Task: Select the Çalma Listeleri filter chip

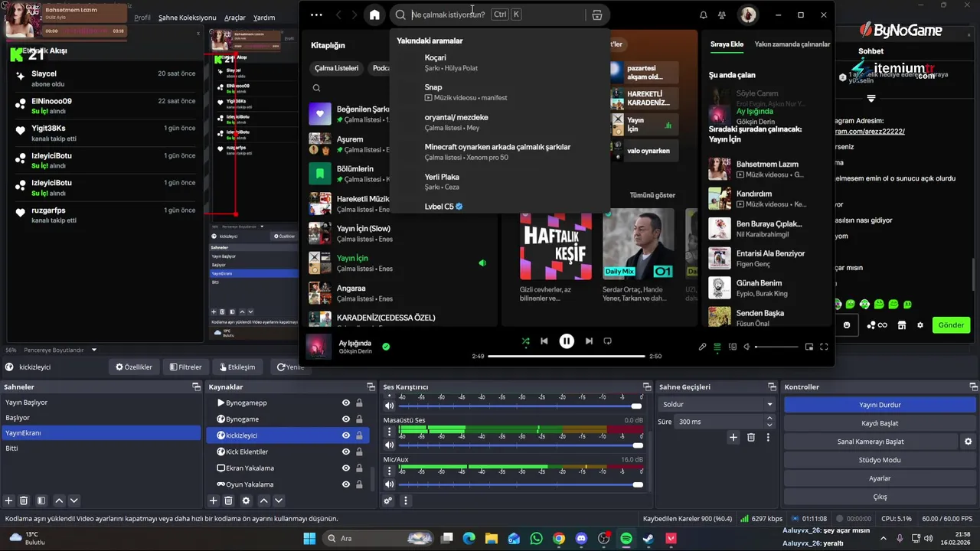Action: pyautogui.click(x=336, y=68)
